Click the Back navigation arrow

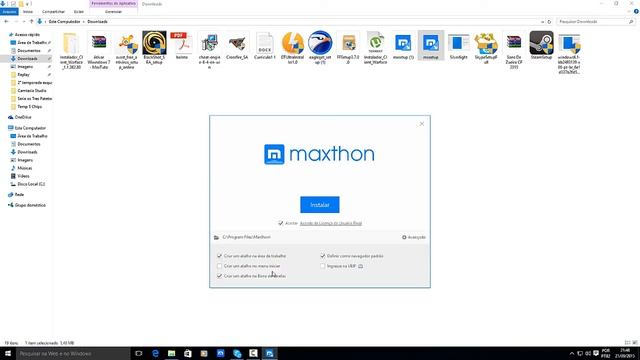point(6,22)
